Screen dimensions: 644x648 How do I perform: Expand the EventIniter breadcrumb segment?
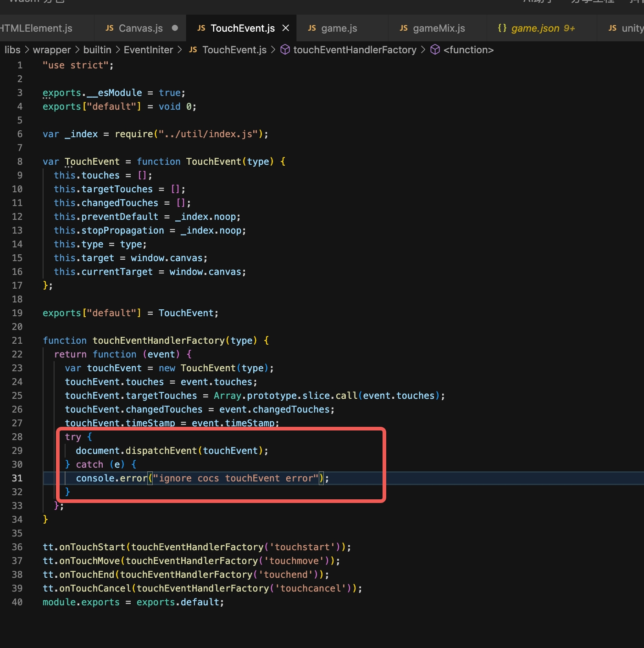(x=148, y=50)
